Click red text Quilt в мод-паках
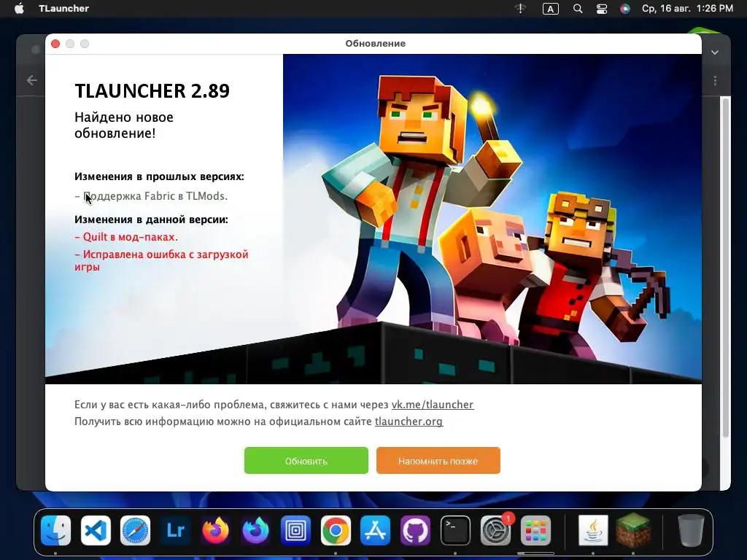This screenshot has width=747, height=560. click(126, 237)
